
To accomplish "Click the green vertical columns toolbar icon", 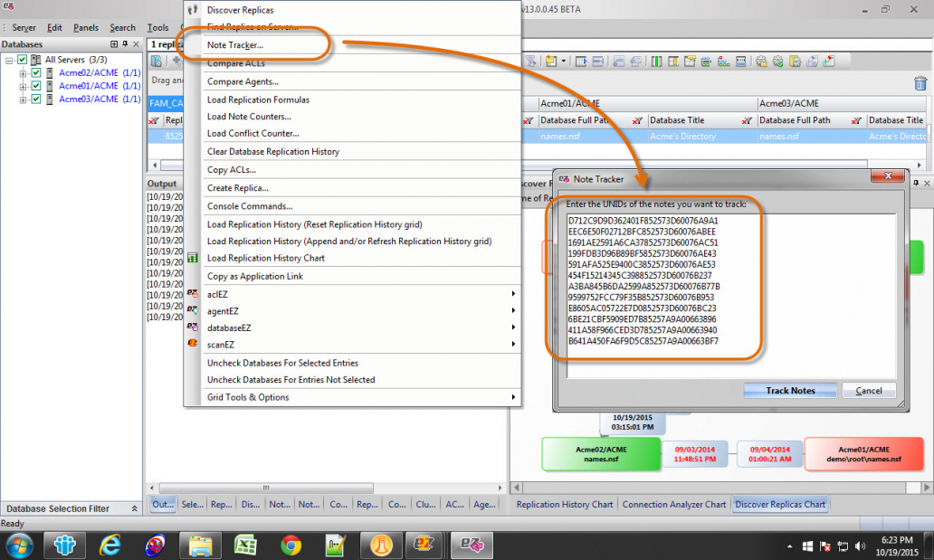I will [x=656, y=62].
